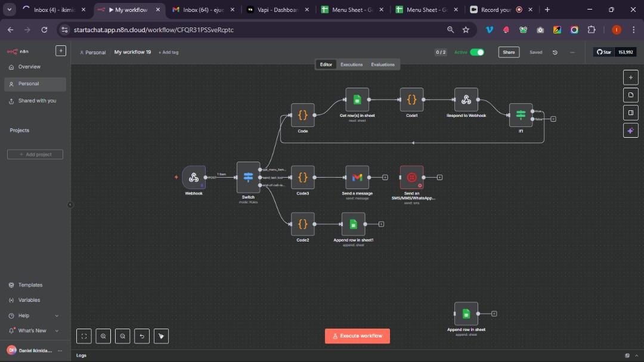Screen dimensions: 644x362
Task: Reset canvas zoom level
Action: pos(142,336)
